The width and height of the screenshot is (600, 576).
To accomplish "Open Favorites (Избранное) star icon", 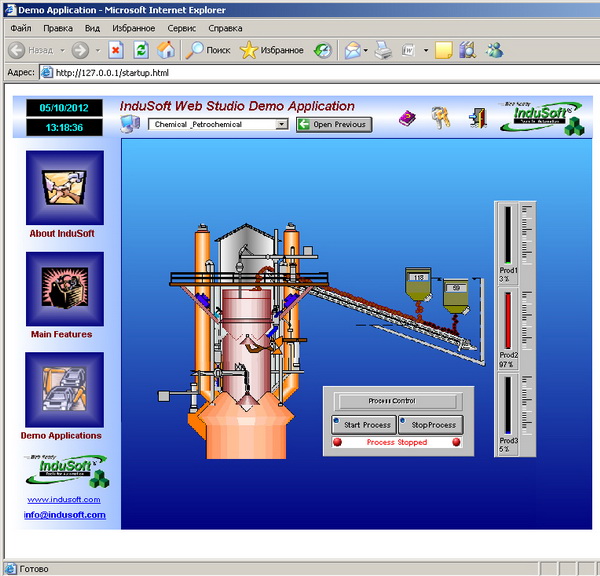I will coord(249,50).
